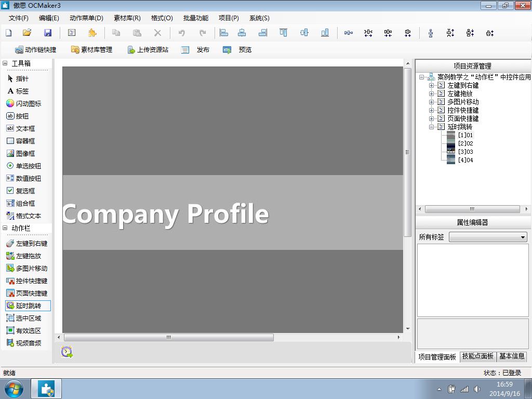This screenshot has width=532, height=399.
Task: Expand the 控件快捷键 tree node
Action: [431, 110]
